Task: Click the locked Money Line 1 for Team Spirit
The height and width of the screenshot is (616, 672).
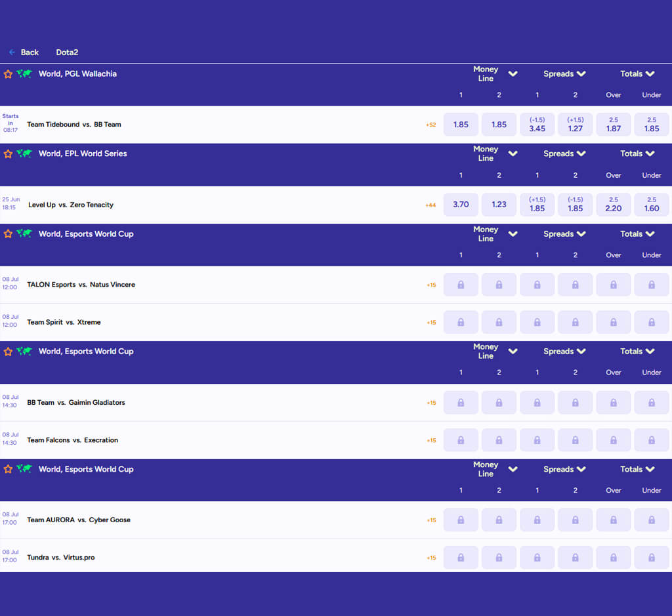Action: coord(461,323)
